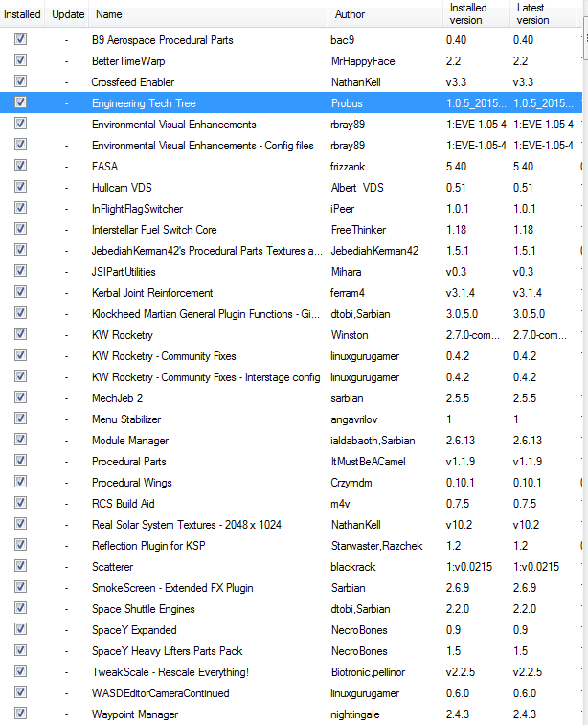Sort by Latest version column header
Image resolution: width=588 pixels, height=725 pixels.
coord(543,14)
